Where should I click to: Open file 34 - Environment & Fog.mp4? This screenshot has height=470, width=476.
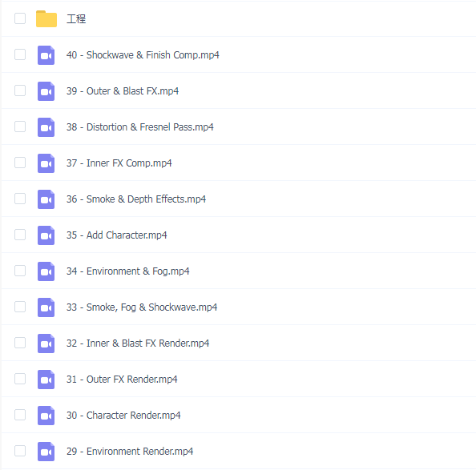point(127,271)
